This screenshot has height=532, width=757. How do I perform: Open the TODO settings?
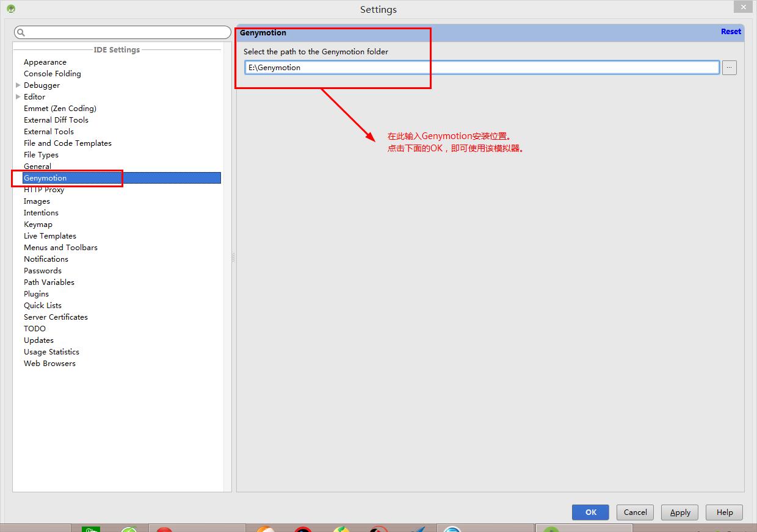[x=35, y=329]
